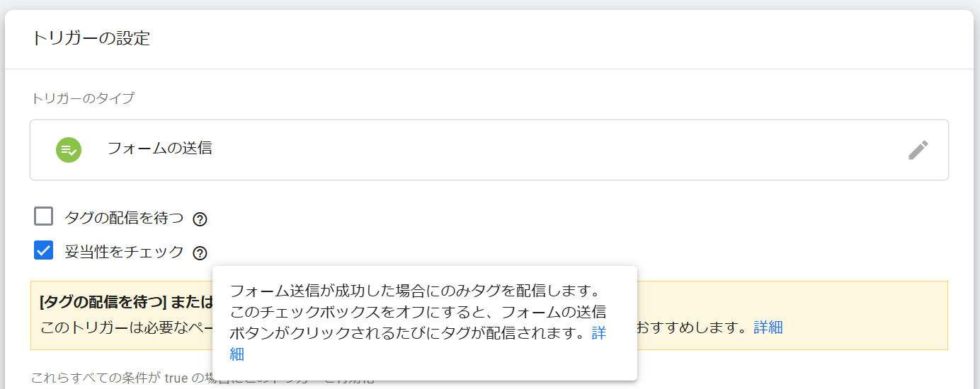
Task: Open 詳細 link inside the white tooltip
Action: (x=598, y=333)
